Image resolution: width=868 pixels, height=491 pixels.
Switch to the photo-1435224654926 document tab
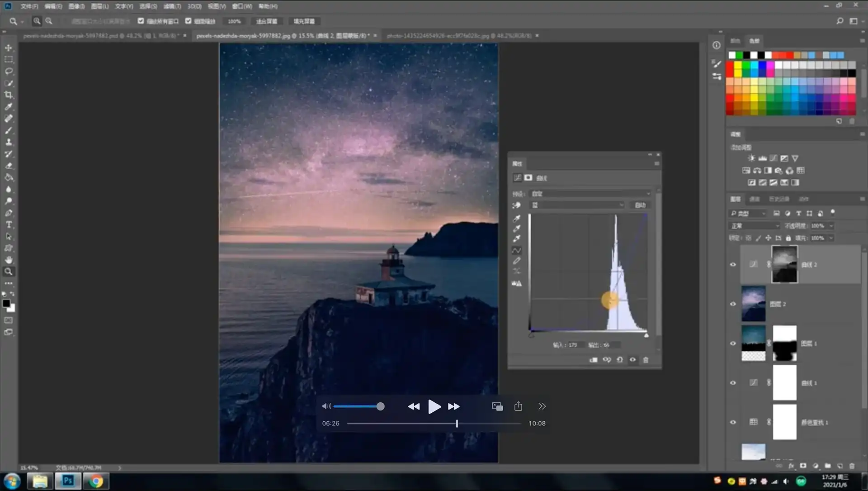(x=459, y=35)
